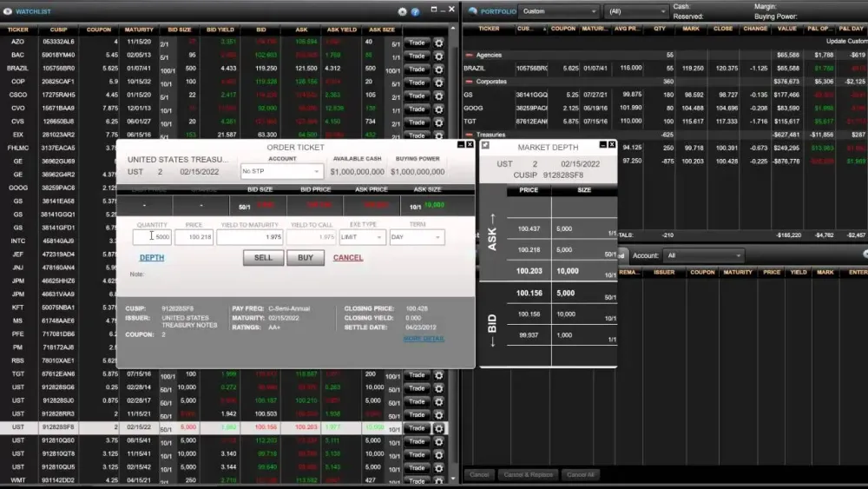The width and height of the screenshot is (868, 489).
Task: Open settings gear for UST 912810QT8 row
Action: pos(439,454)
